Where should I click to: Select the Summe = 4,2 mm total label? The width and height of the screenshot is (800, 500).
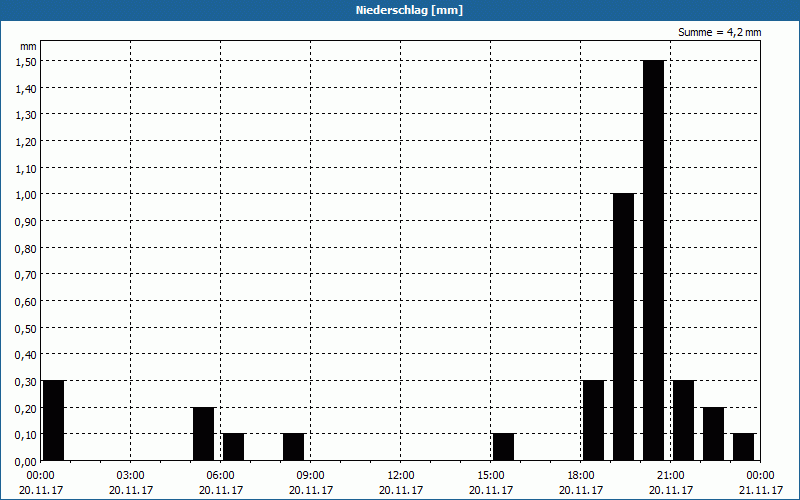[x=719, y=32]
